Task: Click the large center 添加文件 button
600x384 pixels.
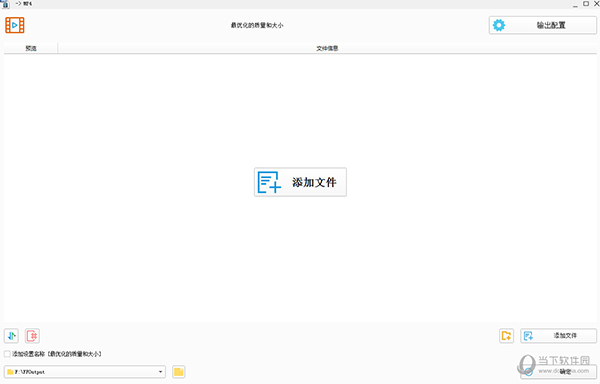Action: pos(300,182)
